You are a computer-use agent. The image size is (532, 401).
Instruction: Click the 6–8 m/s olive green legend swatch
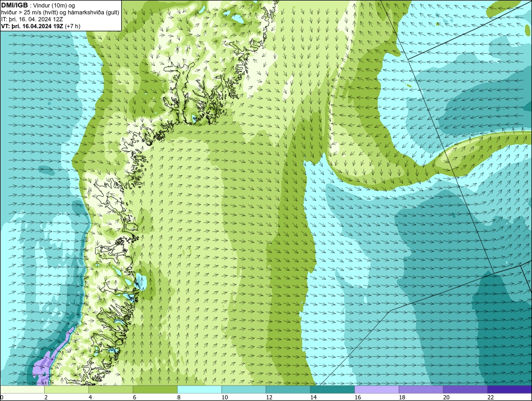[x=155, y=389]
